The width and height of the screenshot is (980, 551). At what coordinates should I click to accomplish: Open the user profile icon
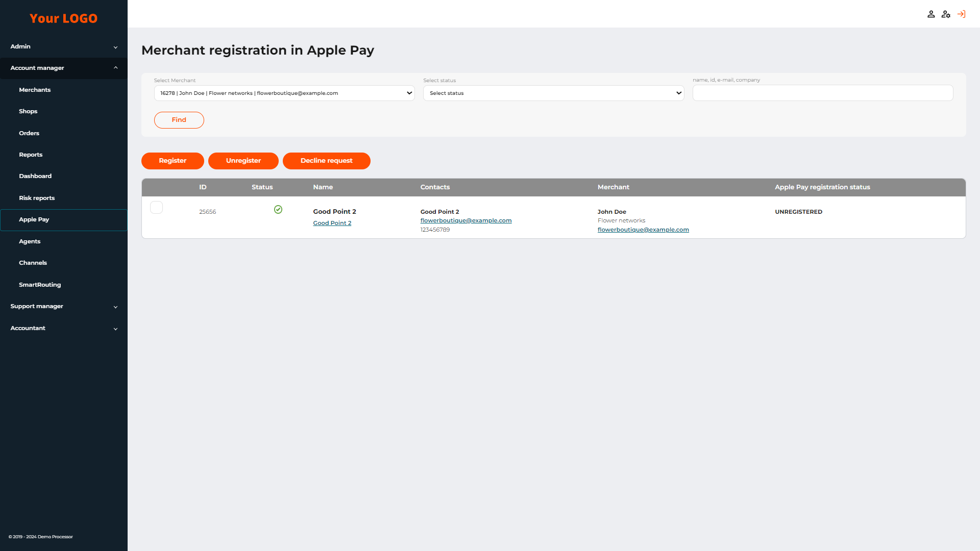pyautogui.click(x=931, y=14)
